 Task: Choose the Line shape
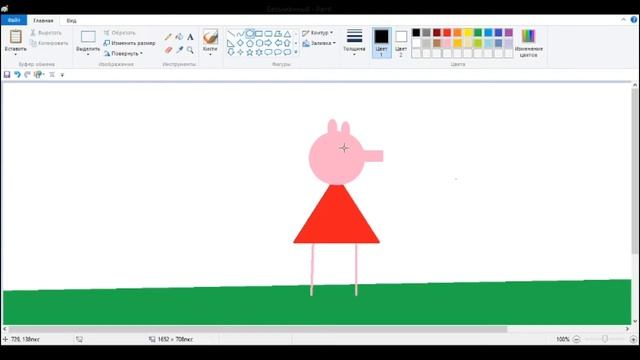pos(231,33)
